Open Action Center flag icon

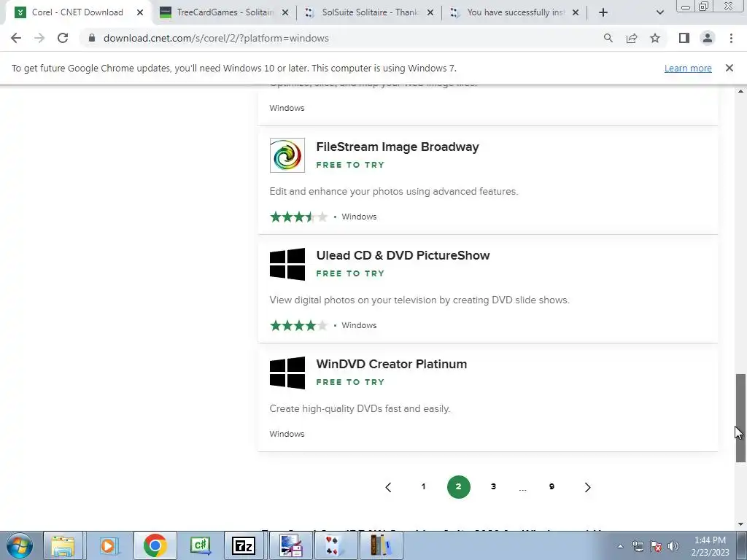click(656, 546)
